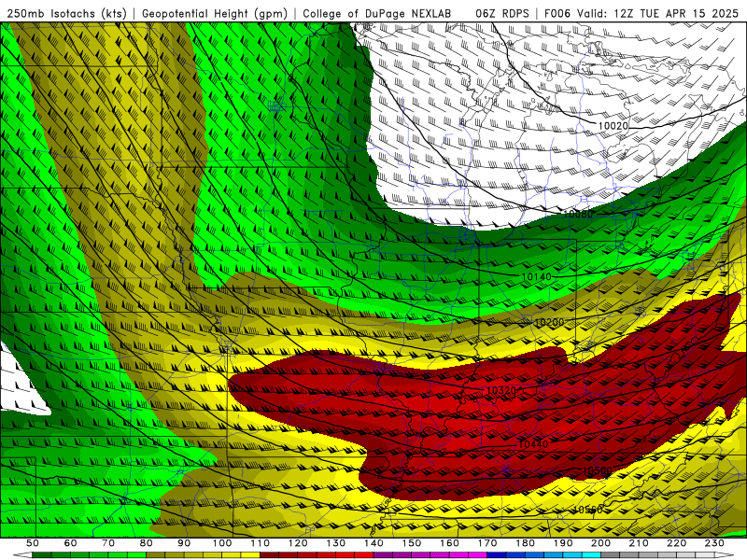The image size is (747, 560).
Task: Pick the blue-cyan band of the color scale
Action: (544, 555)
